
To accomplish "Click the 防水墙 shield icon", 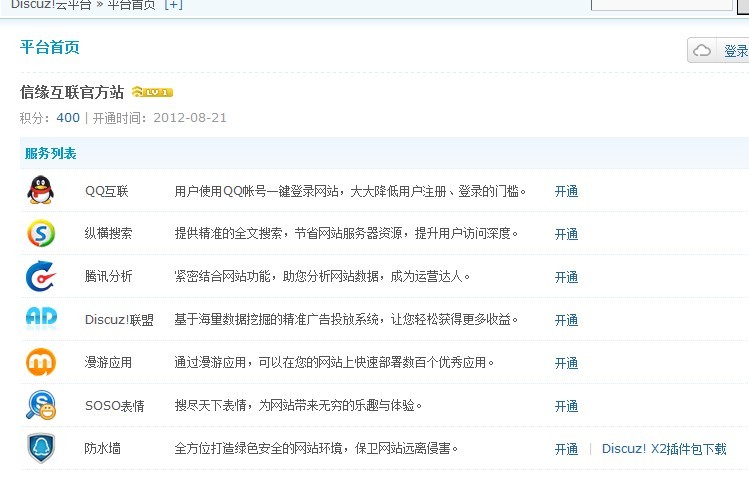I will click(x=41, y=448).
